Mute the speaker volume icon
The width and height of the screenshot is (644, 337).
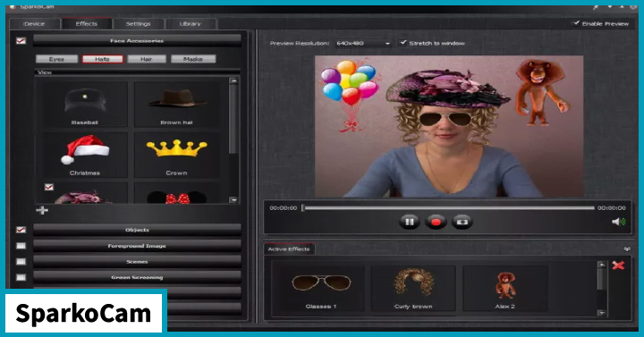618,222
